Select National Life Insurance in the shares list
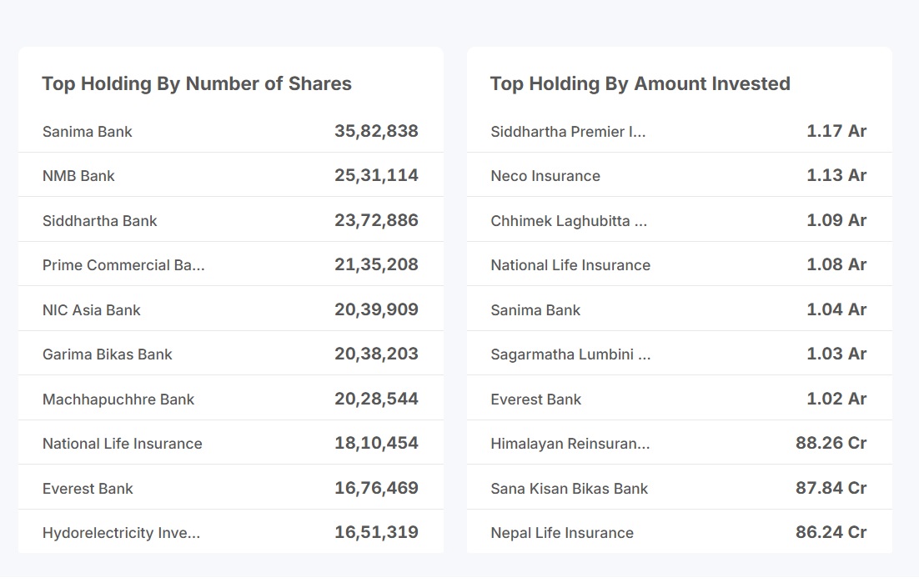This screenshot has height=588, width=919. click(x=123, y=444)
